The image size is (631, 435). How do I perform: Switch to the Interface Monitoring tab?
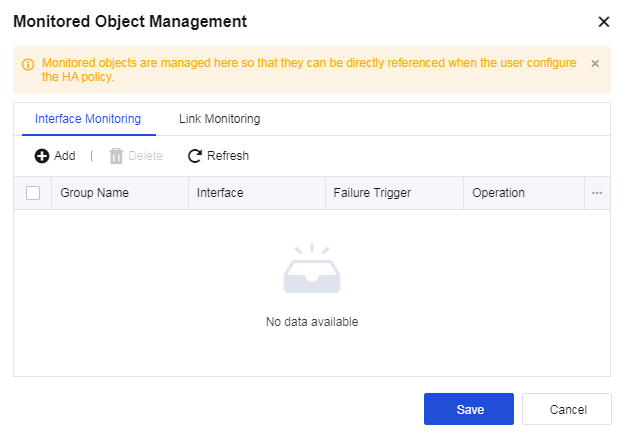point(88,119)
